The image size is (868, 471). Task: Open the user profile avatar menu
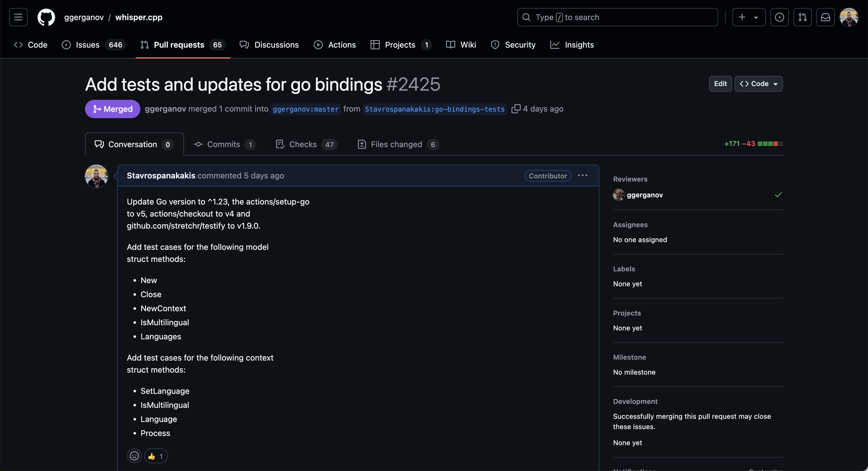[849, 17]
